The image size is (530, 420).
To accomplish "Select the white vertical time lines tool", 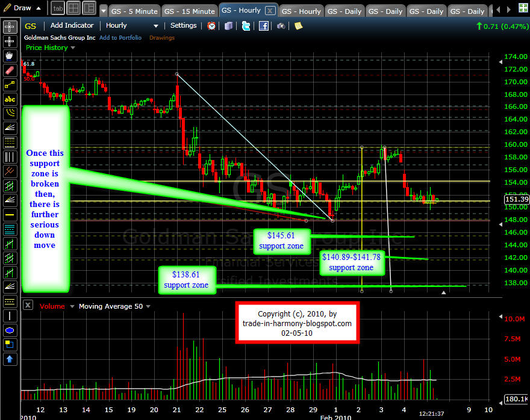I will coord(10,157).
